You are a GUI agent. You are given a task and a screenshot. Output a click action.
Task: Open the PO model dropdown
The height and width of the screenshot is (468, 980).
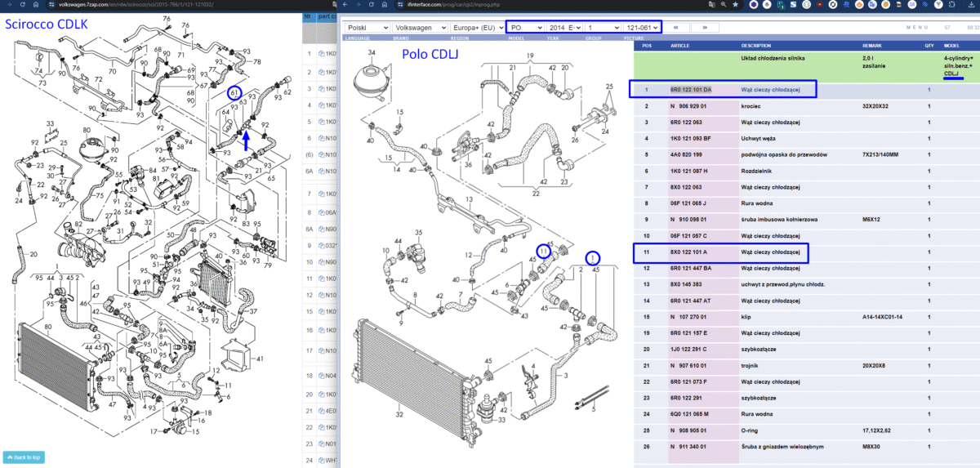(x=525, y=27)
